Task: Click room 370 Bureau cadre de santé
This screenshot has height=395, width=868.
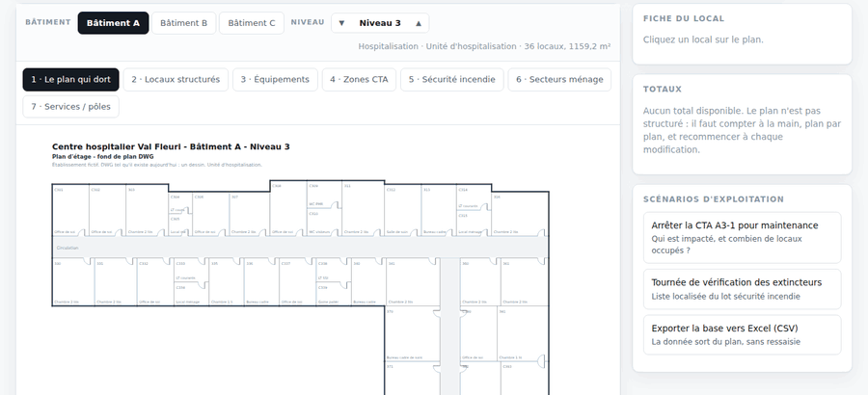Action: 413,334
